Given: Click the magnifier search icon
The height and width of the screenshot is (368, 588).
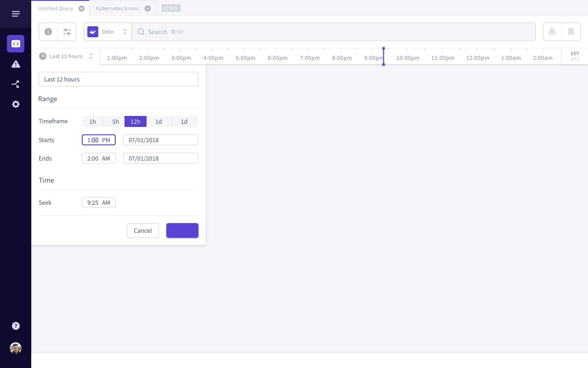Looking at the screenshot, I should pos(141,32).
